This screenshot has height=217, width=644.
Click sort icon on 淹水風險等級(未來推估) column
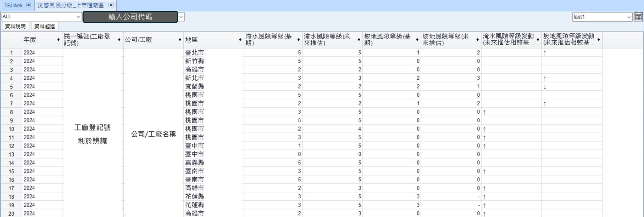coord(359,40)
